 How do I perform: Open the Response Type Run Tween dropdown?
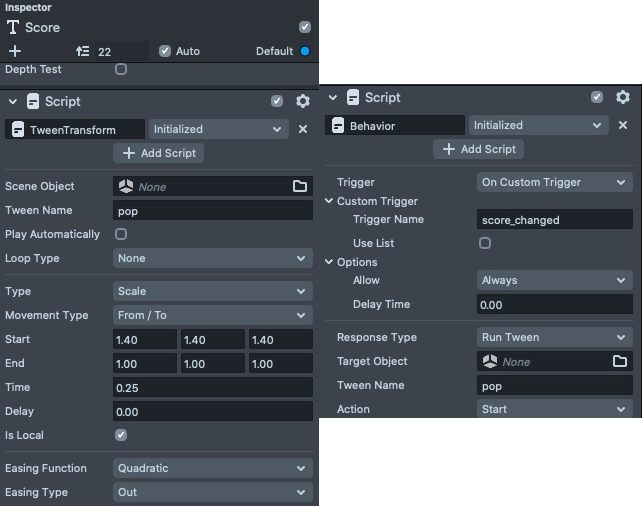pyautogui.click(x=554, y=337)
